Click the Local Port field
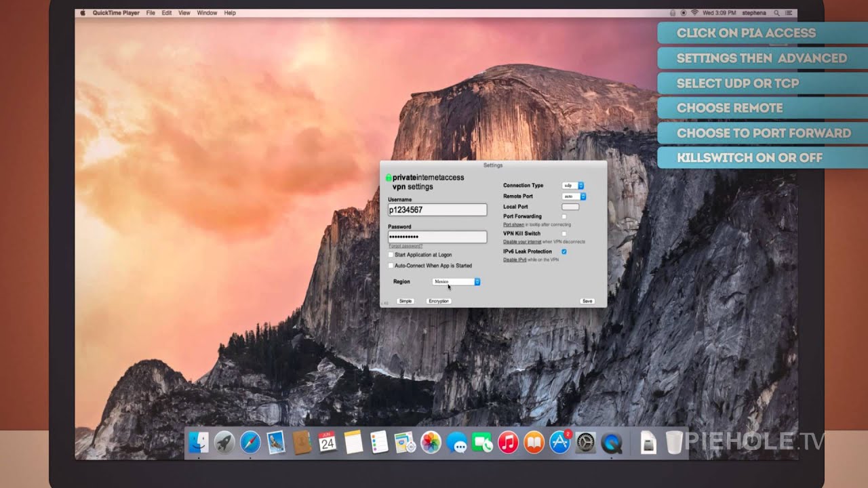868x488 pixels. tap(570, 207)
